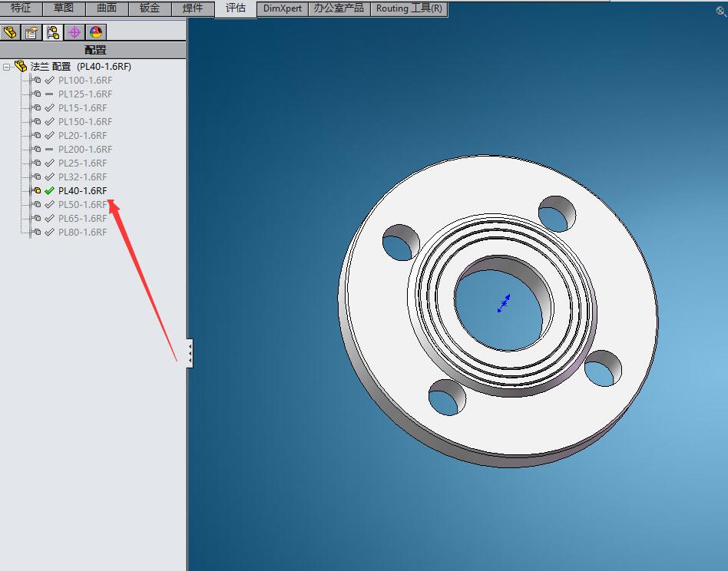Click the gray checkmark beside PL100-1.6RF
Viewport: 728px width, 571px height.
(x=49, y=81)
